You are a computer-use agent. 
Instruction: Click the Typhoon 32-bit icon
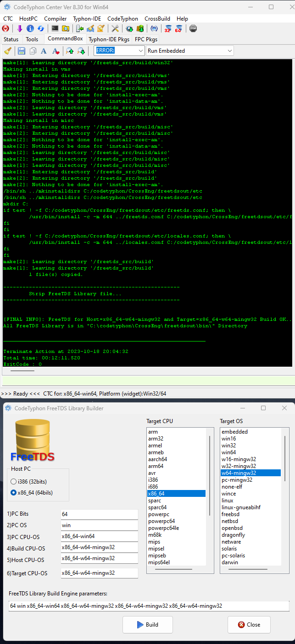tap(168, 28)
